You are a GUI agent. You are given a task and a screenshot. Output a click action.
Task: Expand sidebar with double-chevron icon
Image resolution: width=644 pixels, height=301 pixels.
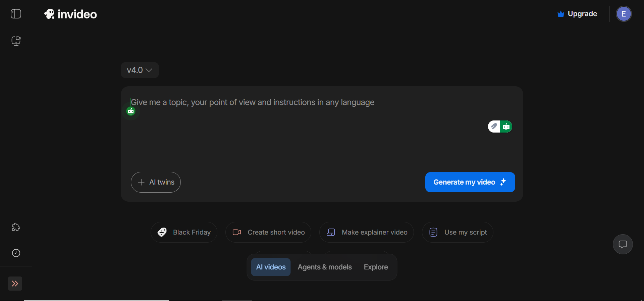pos(15,284)
